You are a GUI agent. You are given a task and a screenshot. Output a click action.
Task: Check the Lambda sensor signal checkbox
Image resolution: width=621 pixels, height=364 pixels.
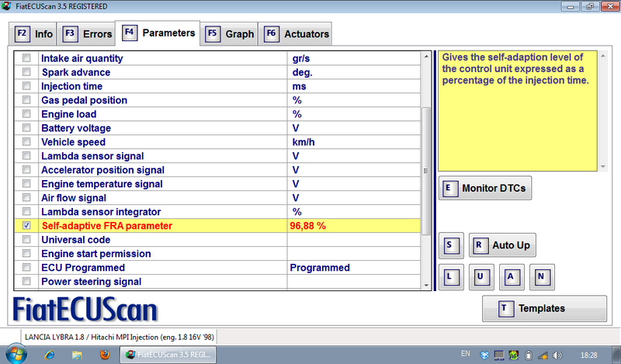tap(27, 156)
